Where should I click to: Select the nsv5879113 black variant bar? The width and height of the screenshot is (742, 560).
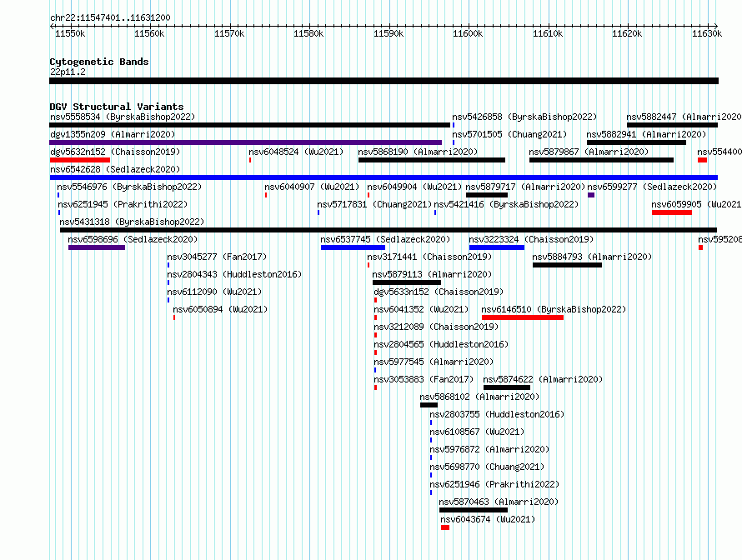[x=407, y=282]
